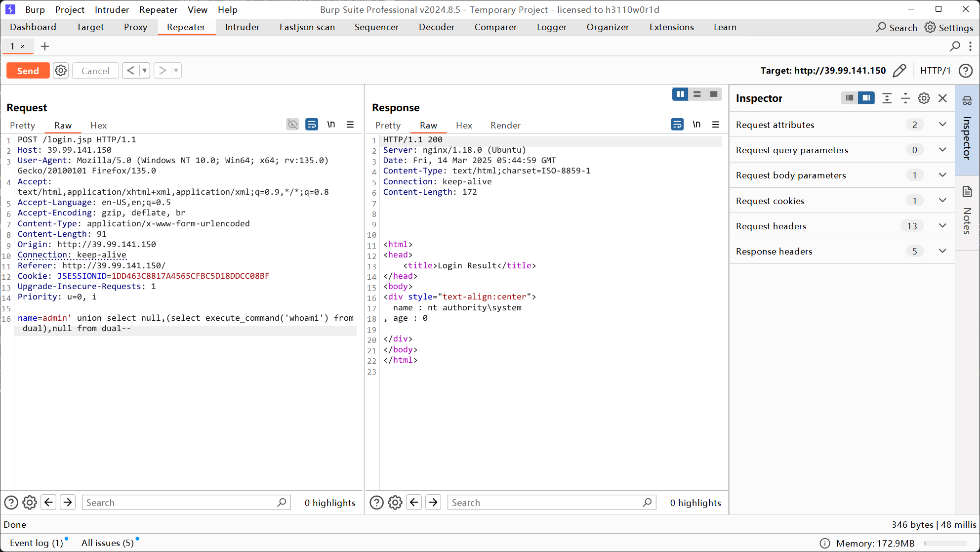Select top-bottom layout view
The width and height of the screenshot is (980, 552).
coord(697,94)
